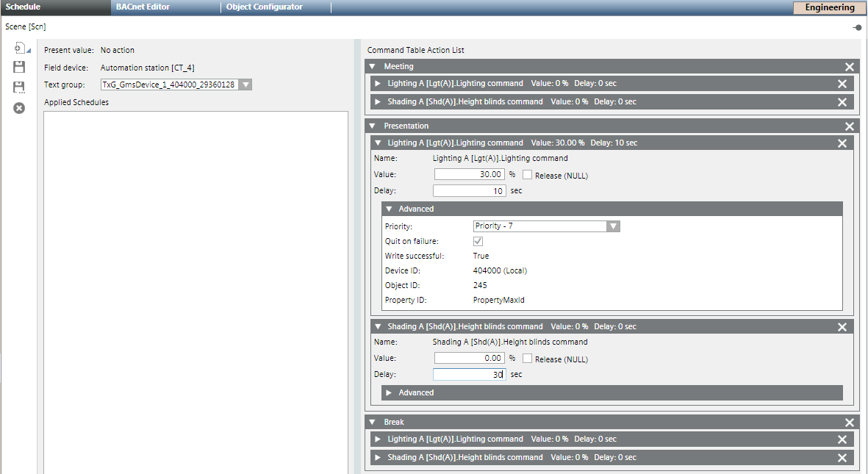Collapse the Meeting scene section

pos(373,67)
